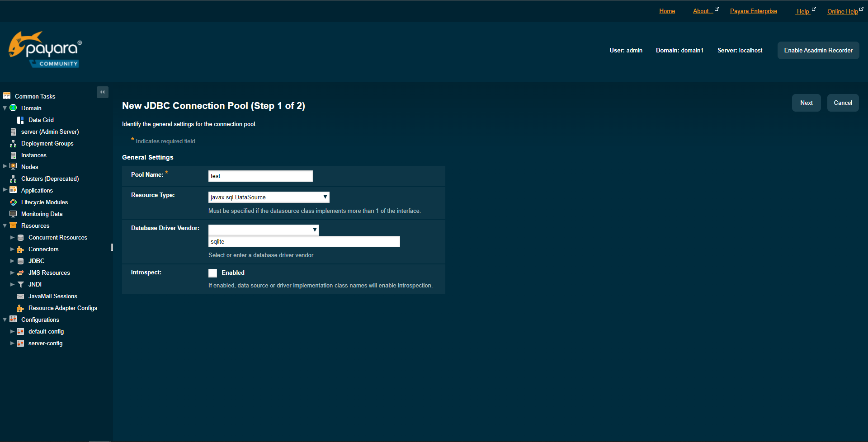Click the Pool Name text field
The height and width of the screenshot is (442, 868).
260,176
